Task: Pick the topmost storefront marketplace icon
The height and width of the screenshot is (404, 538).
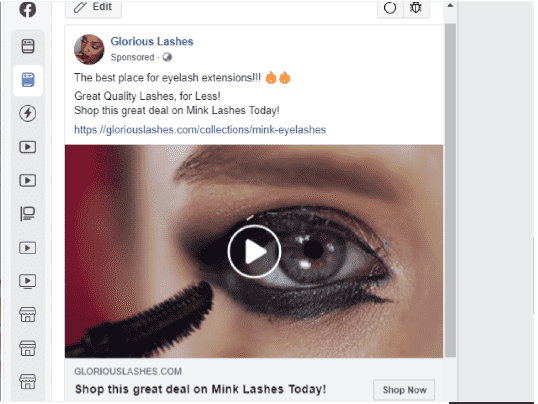Action: tap(28, 314)
